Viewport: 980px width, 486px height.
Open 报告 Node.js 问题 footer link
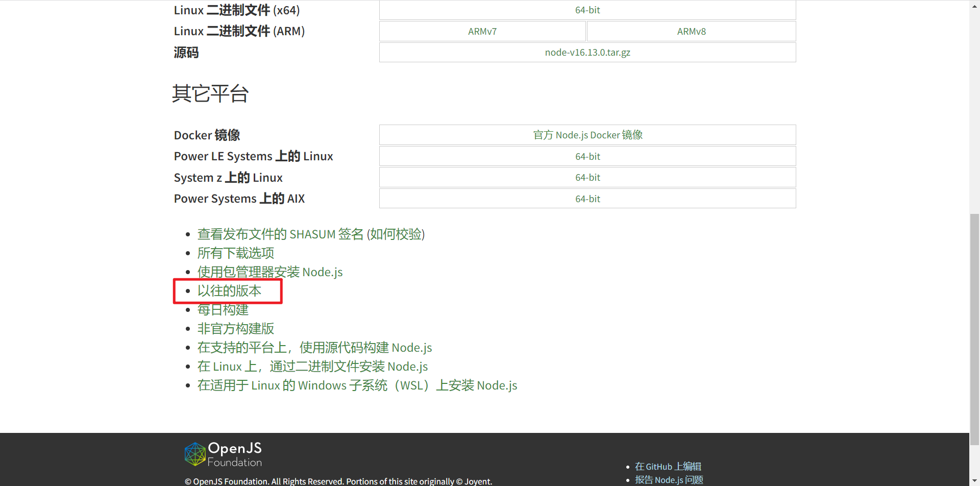click(x=669, y=480)
